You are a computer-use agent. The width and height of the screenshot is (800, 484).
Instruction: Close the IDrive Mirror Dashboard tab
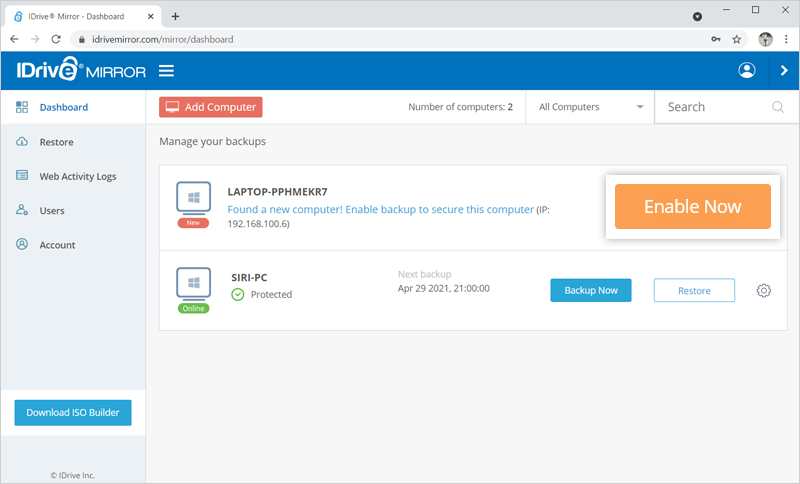151,16
